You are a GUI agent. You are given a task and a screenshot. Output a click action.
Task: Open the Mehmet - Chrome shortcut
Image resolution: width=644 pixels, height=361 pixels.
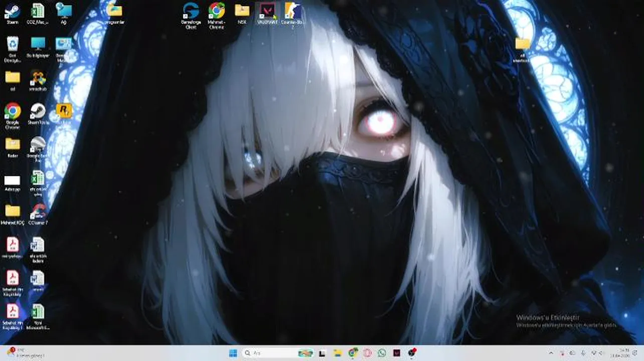click(217, 16)
